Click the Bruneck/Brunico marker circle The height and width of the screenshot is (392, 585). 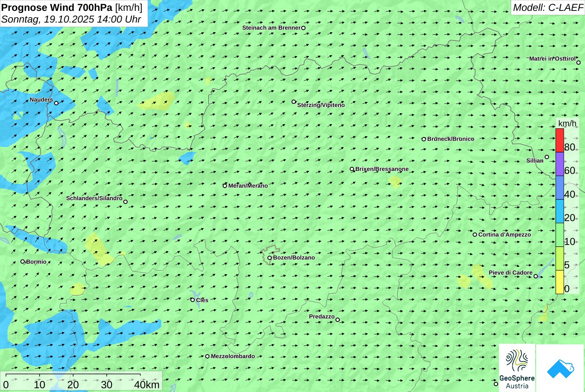pyautogui.click(x=424, y=139)
